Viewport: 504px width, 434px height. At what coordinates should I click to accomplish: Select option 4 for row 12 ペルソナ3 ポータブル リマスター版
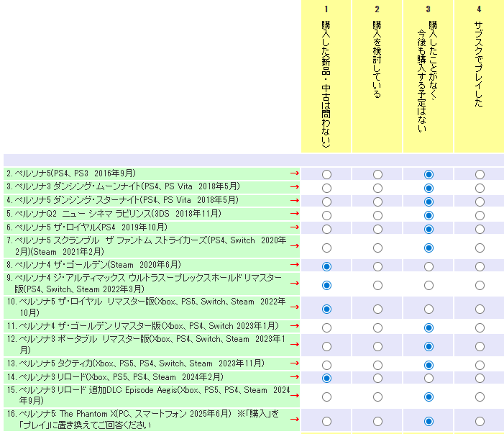tap(480, 346)
